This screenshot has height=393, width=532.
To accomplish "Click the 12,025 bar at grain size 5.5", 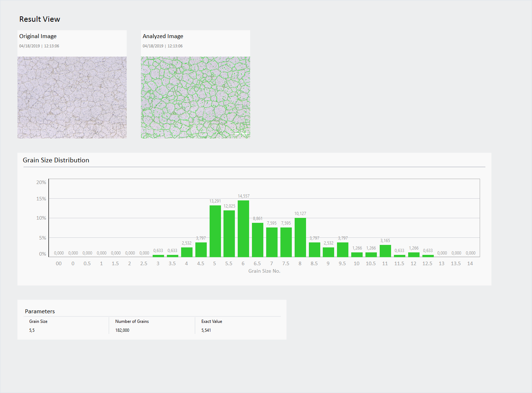I will (x=229, y=233).
